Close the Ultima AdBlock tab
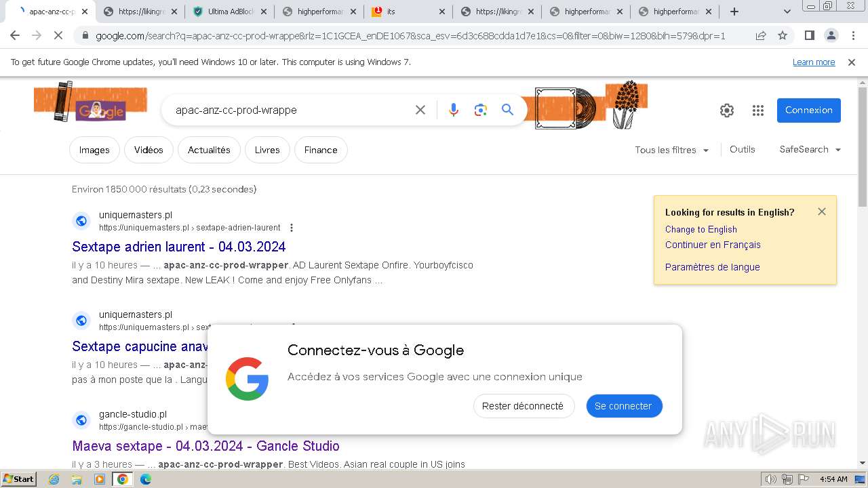Viewport: 868px width, 488px height. (x=263, y=12)
